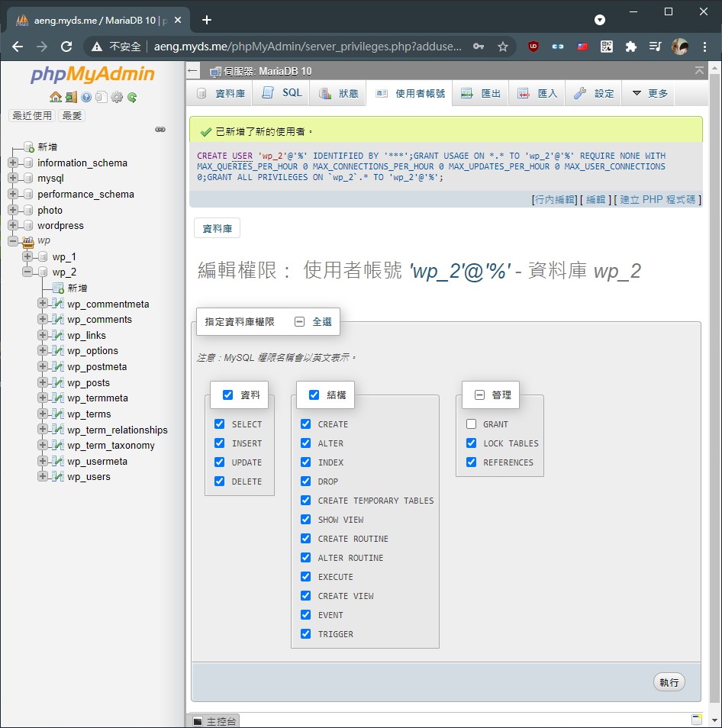Click the browser back arrow

(18, 47)
